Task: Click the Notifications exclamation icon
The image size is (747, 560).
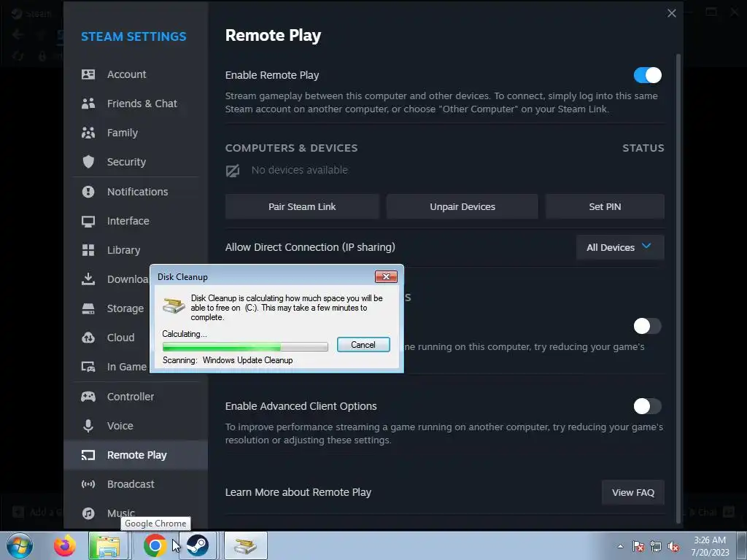Action: click(x=88, y=192)
